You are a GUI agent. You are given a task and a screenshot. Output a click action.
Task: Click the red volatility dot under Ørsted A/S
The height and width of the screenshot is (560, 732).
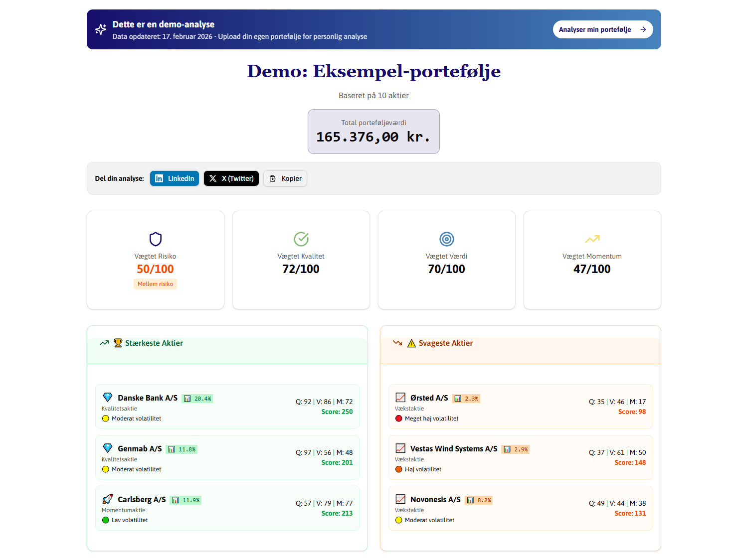click(399, 419)
